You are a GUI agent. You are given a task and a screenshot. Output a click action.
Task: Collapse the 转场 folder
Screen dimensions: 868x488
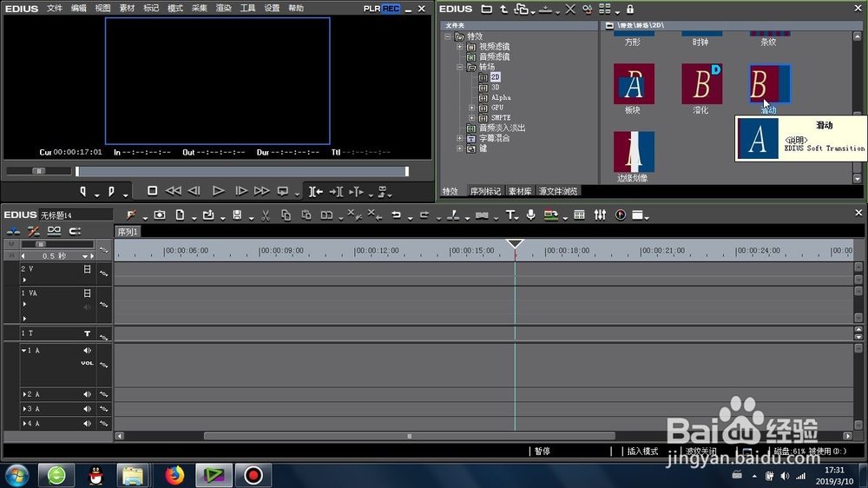pos(459,67)
